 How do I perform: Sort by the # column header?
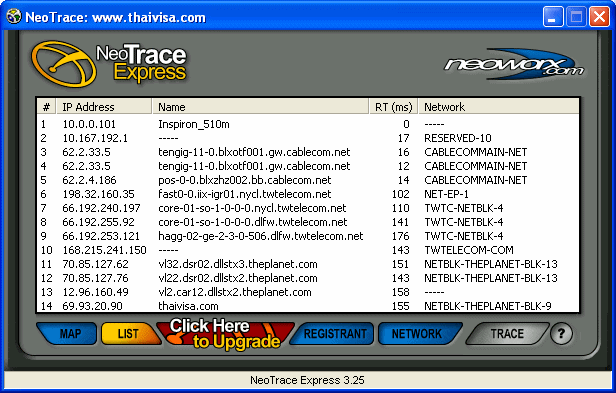click(46, 107)
